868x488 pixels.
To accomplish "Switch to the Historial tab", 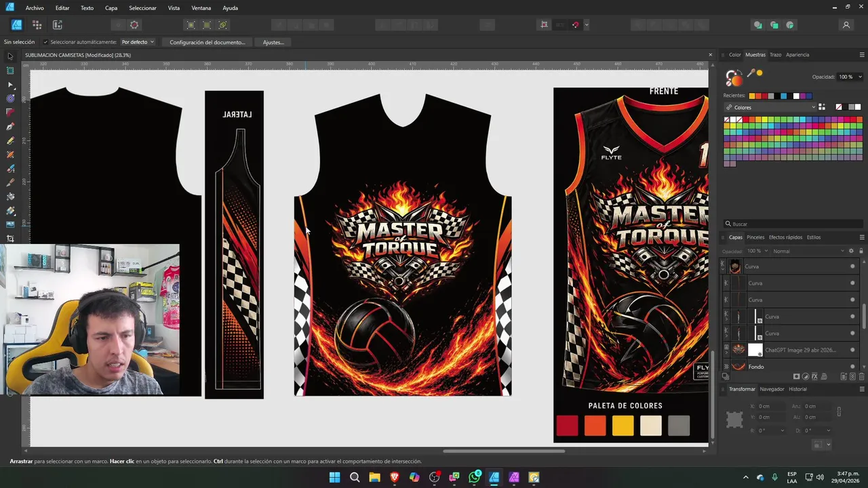I will [797, 389].
